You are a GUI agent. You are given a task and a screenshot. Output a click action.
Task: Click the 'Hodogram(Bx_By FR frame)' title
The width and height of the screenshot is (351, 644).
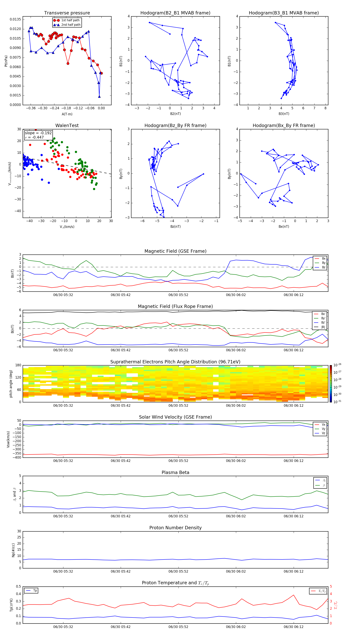pyautogui.click(x=284, y=125)
